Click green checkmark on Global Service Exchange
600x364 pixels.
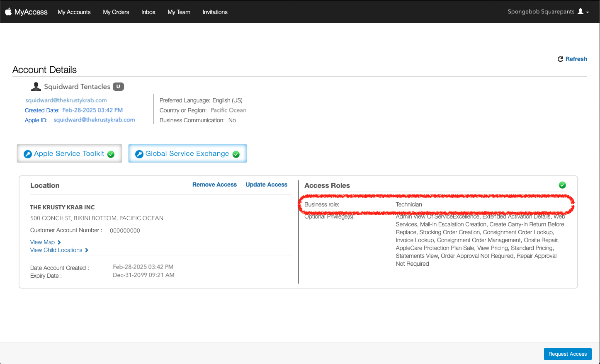tap(236, 154)
